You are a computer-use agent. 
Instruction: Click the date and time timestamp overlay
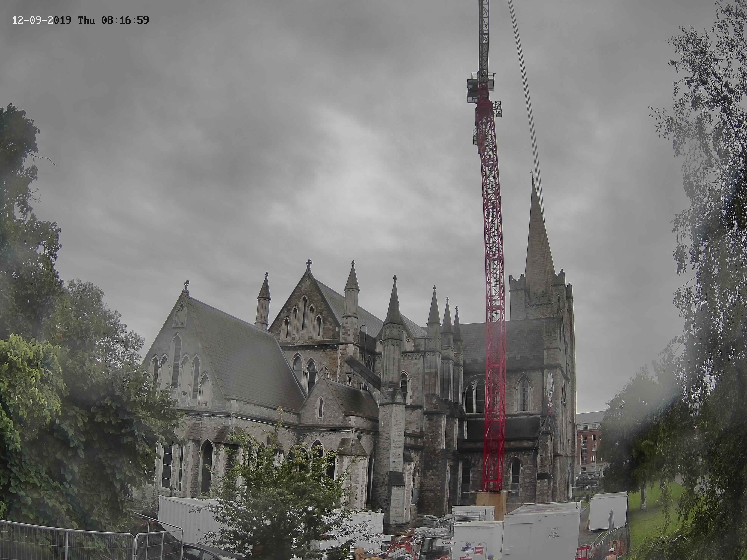pos(80,20)
